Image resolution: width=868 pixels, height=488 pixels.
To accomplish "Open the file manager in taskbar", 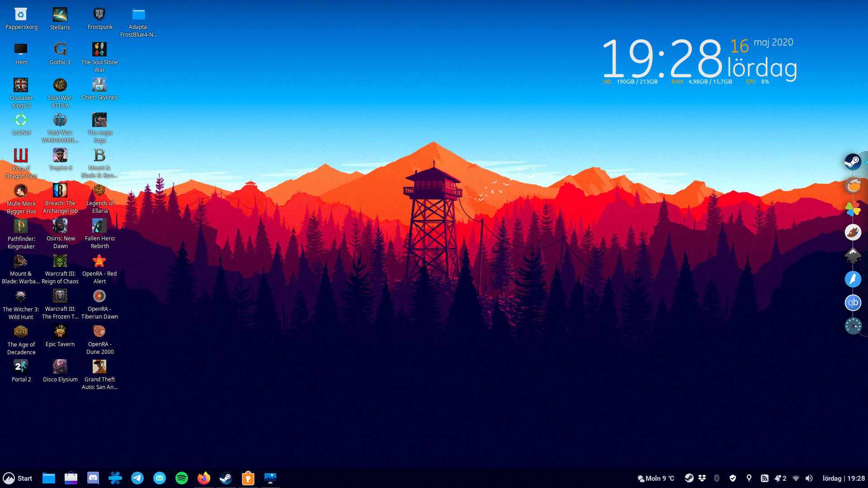I will [x=49, y=478].
